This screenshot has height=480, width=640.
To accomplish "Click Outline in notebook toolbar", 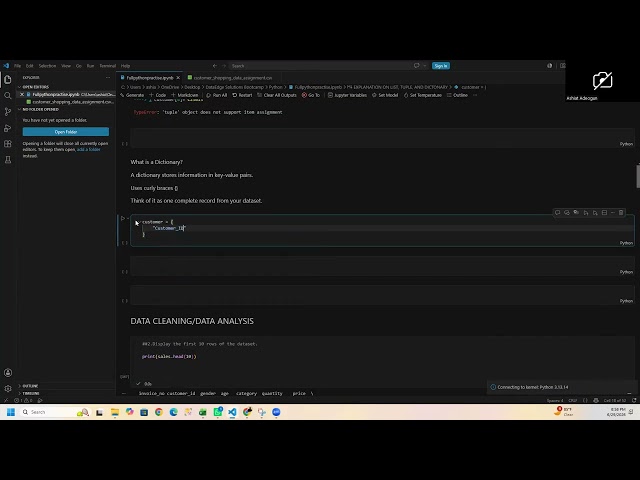I will click(x=457, y=95).
